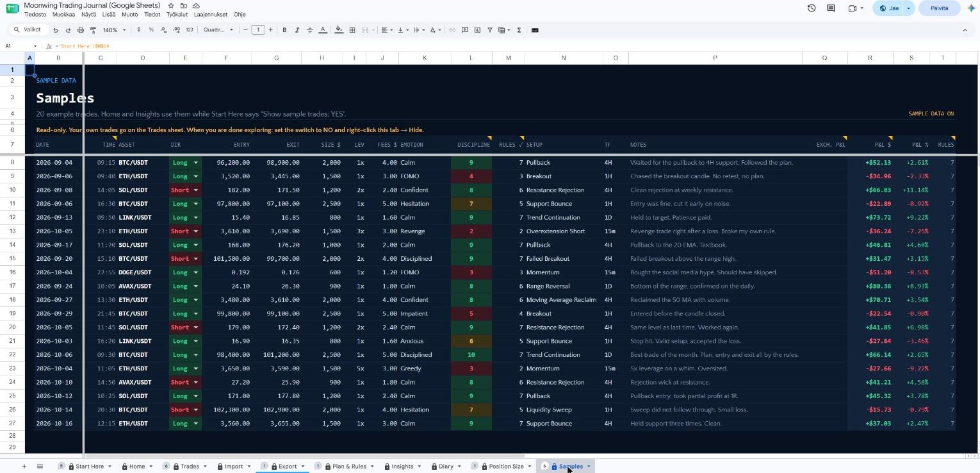The width and height of the screenshot is (980, 473).
Task: Create a filter with the funnel icon
Action: [490, 30]
